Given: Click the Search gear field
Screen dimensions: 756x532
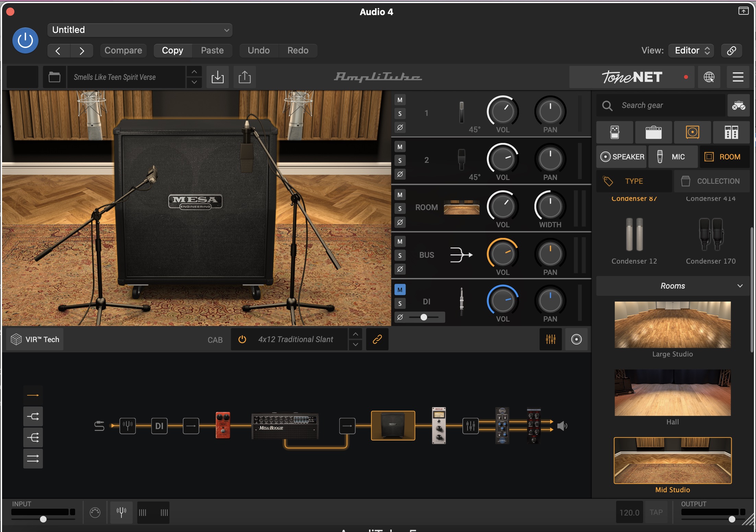Looking at the screenshot, I should [x=661, y=105].
